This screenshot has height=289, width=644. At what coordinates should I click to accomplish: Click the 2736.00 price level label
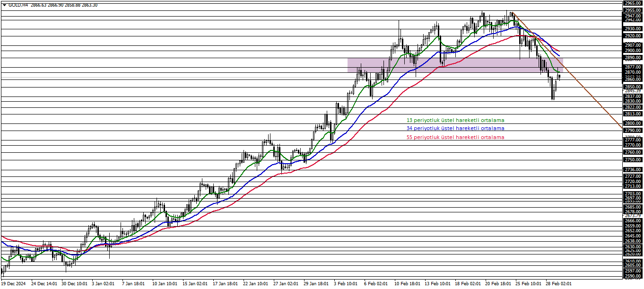click(x=632, y=170)
